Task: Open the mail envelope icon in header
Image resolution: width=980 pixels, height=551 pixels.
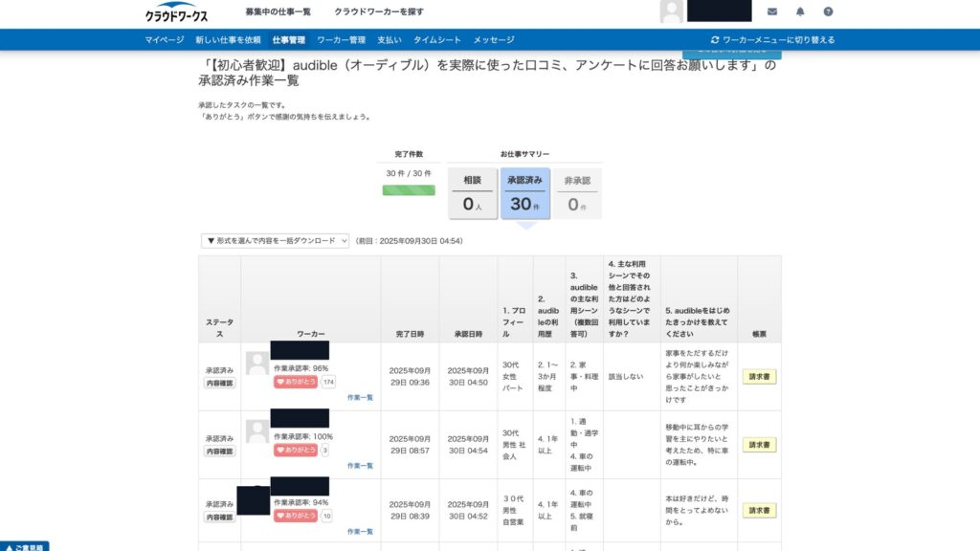Action: pyautogui.click(x=772, y=11)
